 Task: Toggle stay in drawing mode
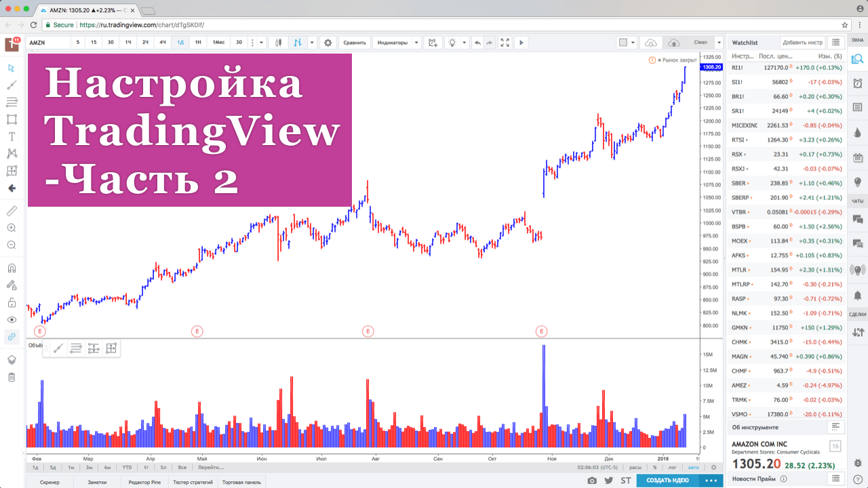tap(12, 285)
